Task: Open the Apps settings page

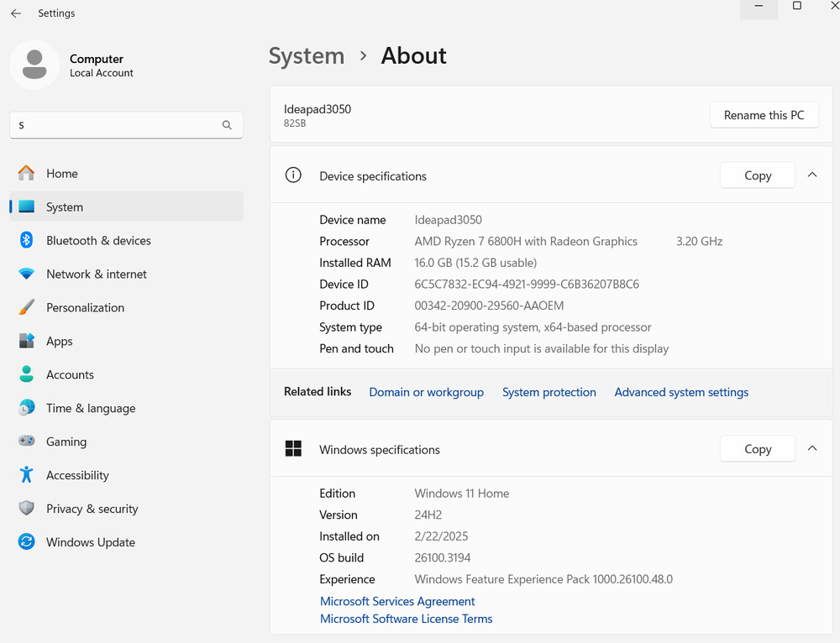Action: tap(127, 341)
